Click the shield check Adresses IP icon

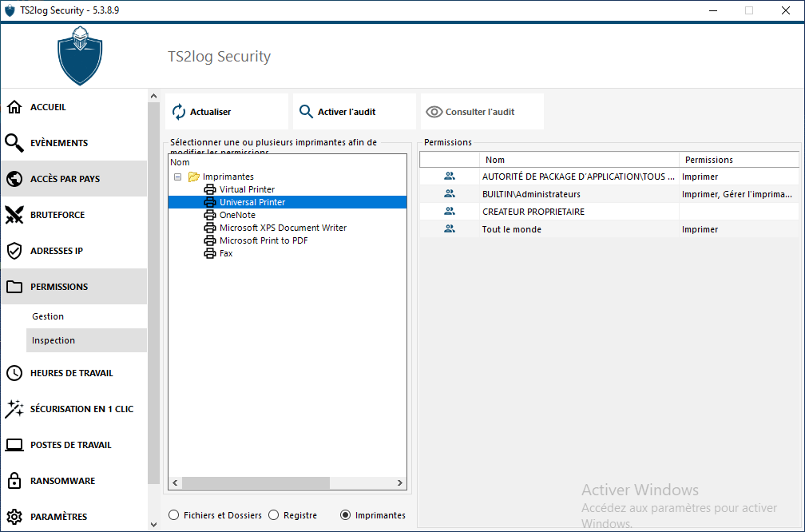14,251
